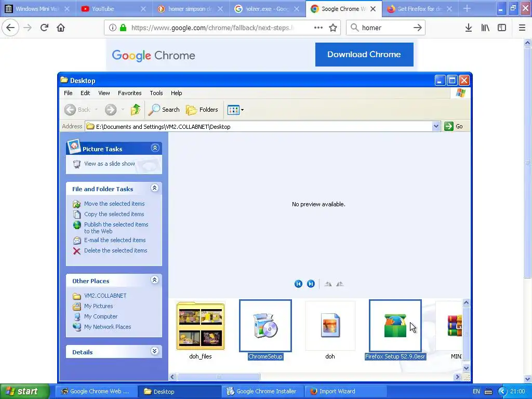Open Forward history dropdown arrow in Explorer
This screenshot has width=532, height=399.
tap(123, 110)
